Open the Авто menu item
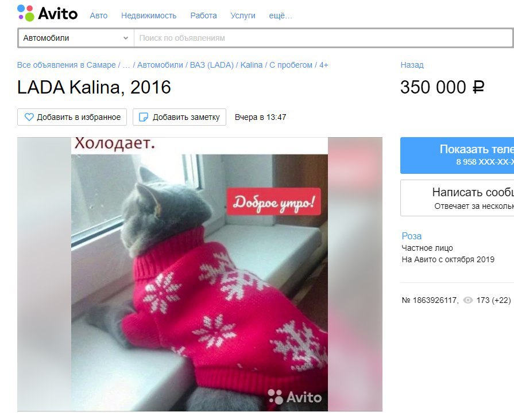The width and height of the screenshot is (514, 420). pyautogui.click(x=99, y=15)
